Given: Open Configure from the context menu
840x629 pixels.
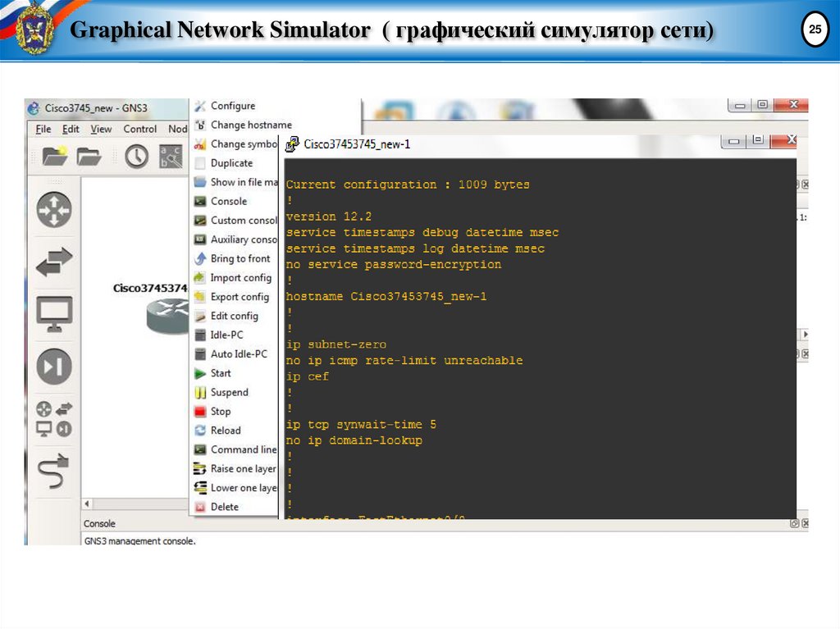Looking at the screenshot, I should pos(231,106).
